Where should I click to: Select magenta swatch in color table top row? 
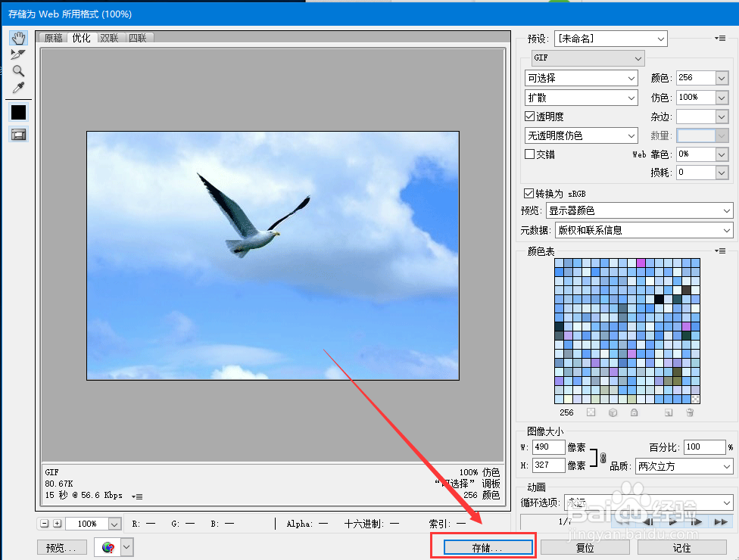click(641, 263)
